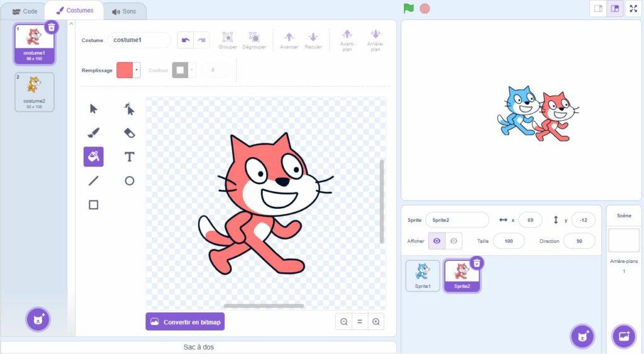The height and width of the screenshot is (354, 644).
Task: Select the Reshape tool
Action: tap(130, 109)
